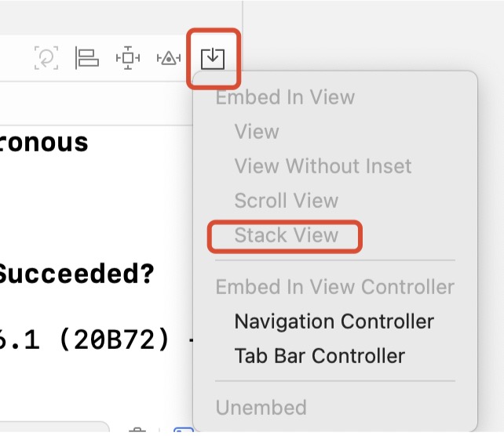504x436 pixels.
Task: Click the blue icon beside the trash
Action: [x=182, y=431]
